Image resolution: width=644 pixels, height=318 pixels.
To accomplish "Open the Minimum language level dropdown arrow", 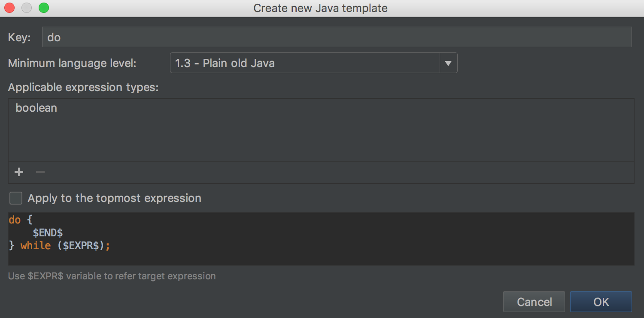I will (x=448, y=63).
